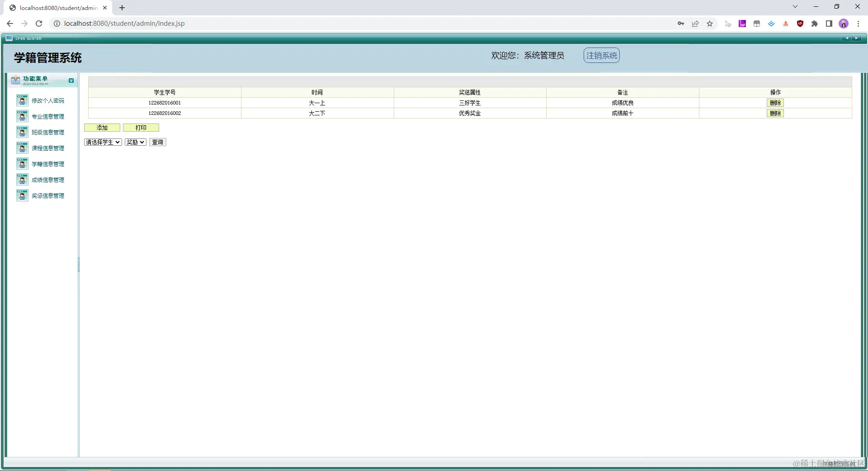Click the 成绩前十 remark cell

pos(623,113)
